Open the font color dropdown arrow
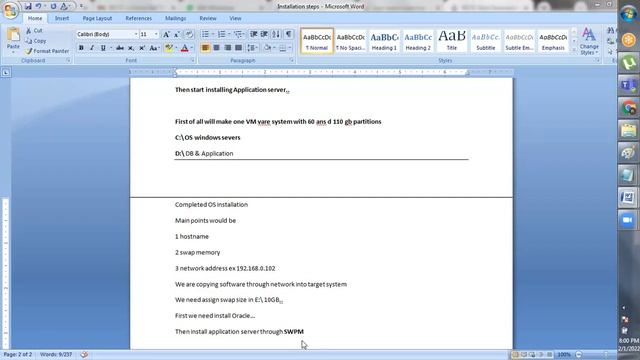 click(192, 48)
